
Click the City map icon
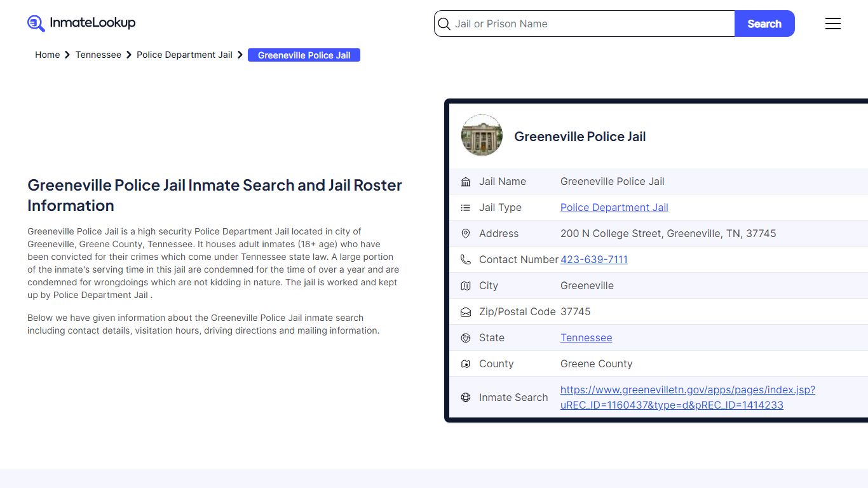pos(466,286)
